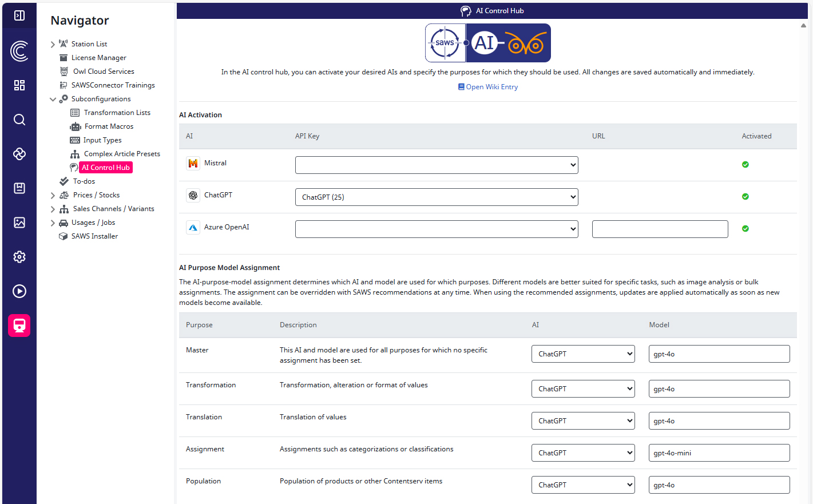Viewport: 813px width, 504px height.
Task: Click the Contentserv logo icon in sidebar
Action: 19,51
